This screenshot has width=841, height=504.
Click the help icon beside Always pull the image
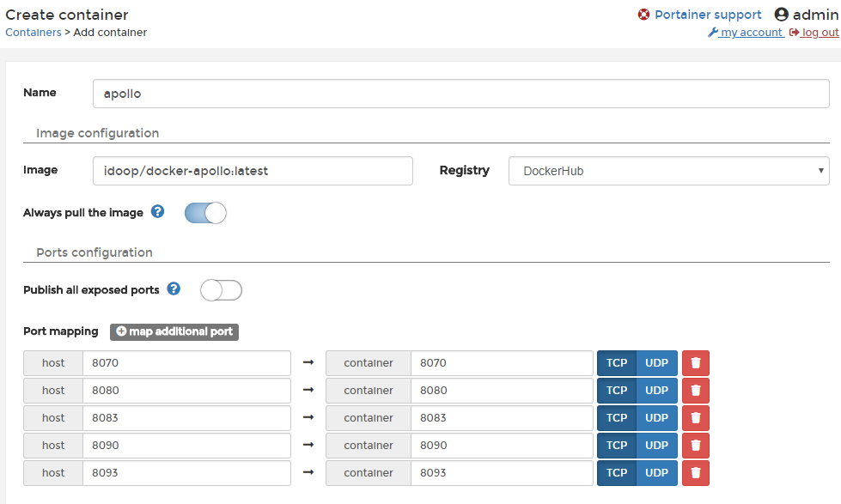tap(157, 212)
